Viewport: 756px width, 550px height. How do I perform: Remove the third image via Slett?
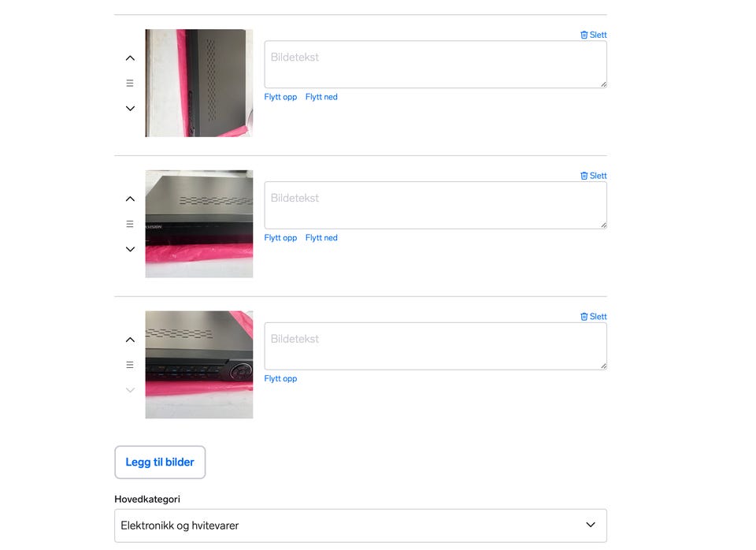594,317
